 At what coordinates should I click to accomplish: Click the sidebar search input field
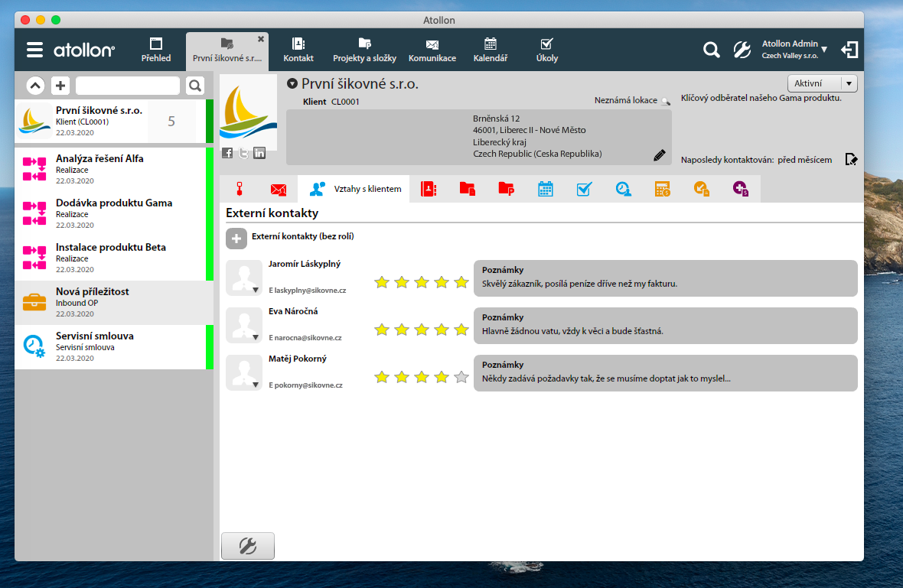click(127, 86)
